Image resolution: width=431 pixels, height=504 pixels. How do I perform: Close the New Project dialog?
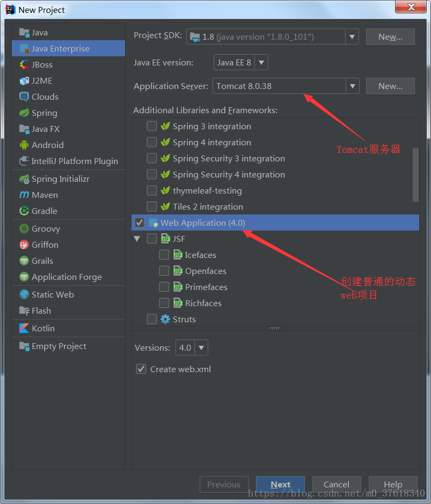pos(411,7)
